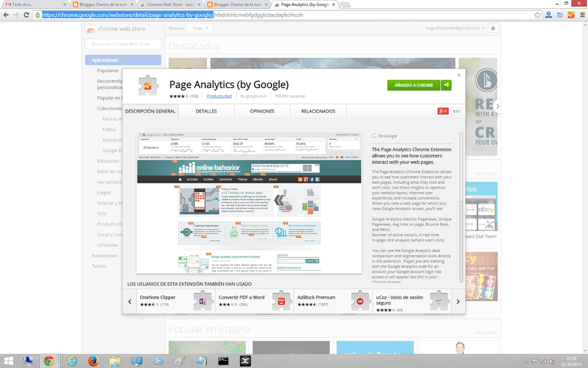
Task: Bookmark this page with the star icon
Action: click(x=538, y=15)
